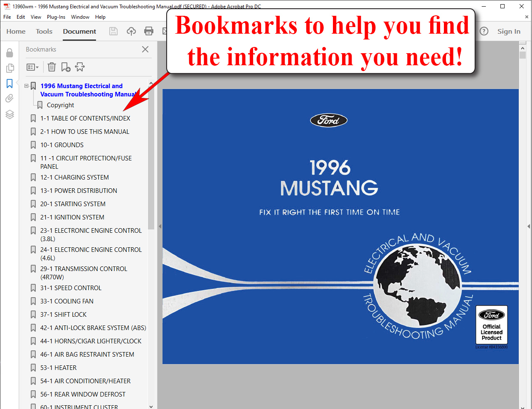Delete selected bookmark with trash icon

pos(52,67)
